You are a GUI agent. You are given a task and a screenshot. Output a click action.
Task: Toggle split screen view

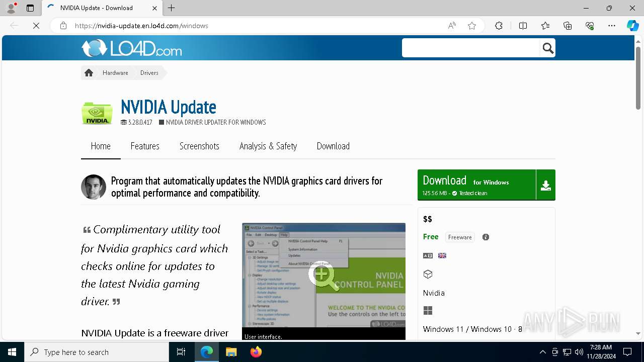pyautogui.click(x=523, y=26)
